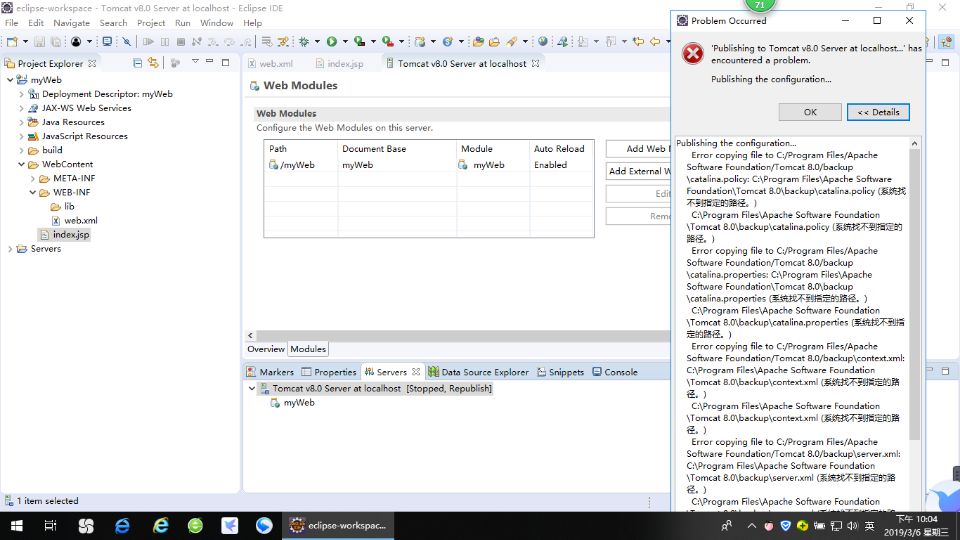Collapse the WEB-INF folder

[32, 192]
